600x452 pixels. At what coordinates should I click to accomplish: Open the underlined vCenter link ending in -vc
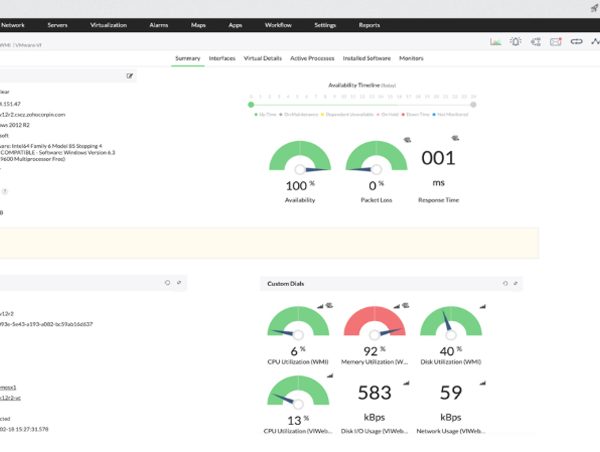tap(10, 398)
